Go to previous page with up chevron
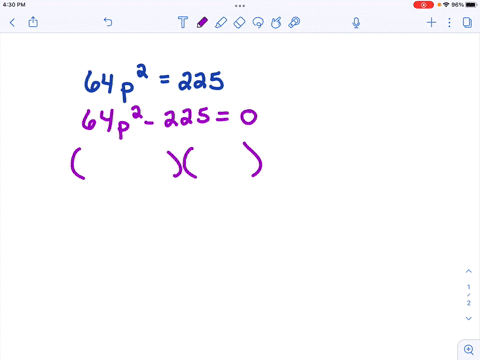 pos(469,271)
